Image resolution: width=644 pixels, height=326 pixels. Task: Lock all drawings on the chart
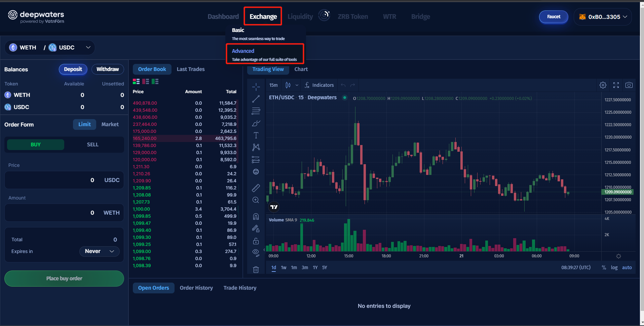(256, 241)
